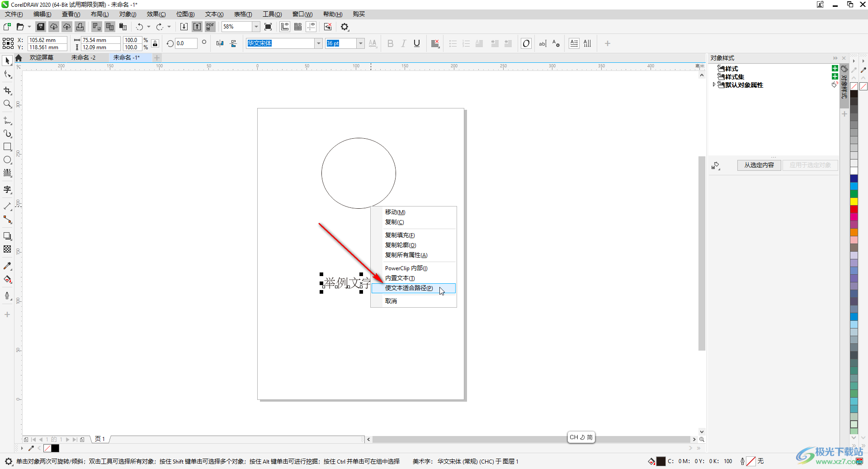Toggle show guidelines icon
Screen dimensions: 868x469
[x=311, y=27]
